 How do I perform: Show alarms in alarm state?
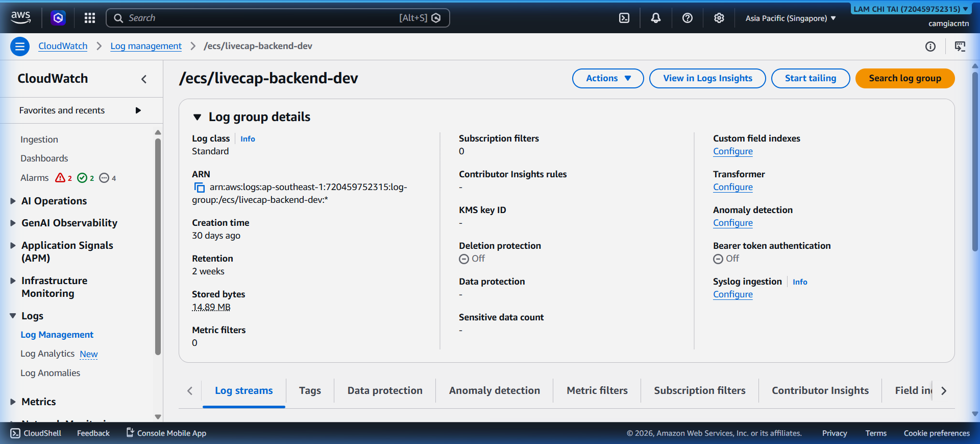[x=64, y=178]
